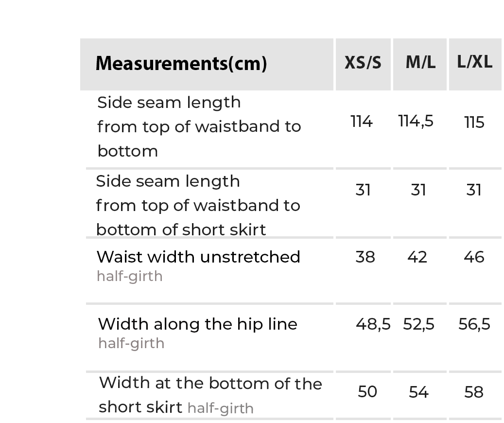Click the Measurements(cm) header cell
This screenshot has width=504, height=423.
click(181, 64)
